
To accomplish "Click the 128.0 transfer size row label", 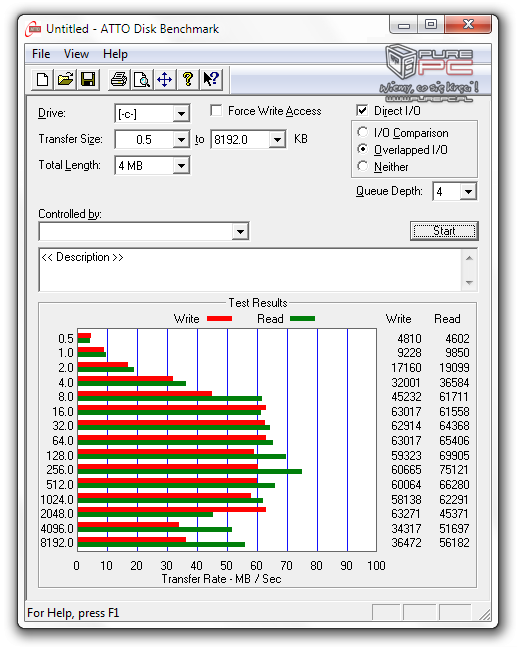I will (x=60, y=455).
